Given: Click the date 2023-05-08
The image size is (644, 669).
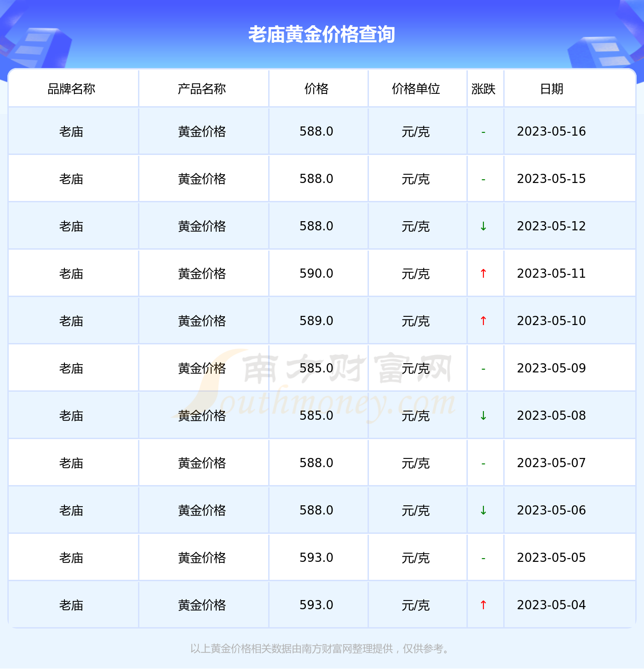Looking at the screenshot, I should pos(552,416).
